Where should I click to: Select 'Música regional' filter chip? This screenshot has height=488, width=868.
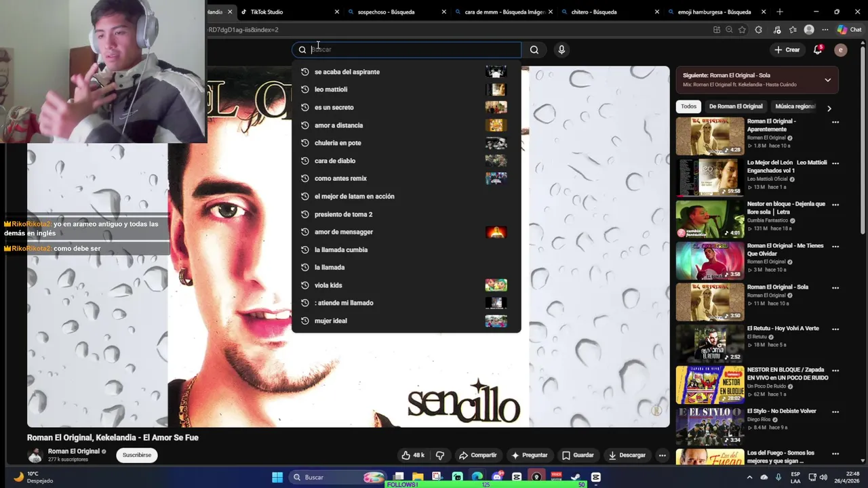tap(795, 106)
